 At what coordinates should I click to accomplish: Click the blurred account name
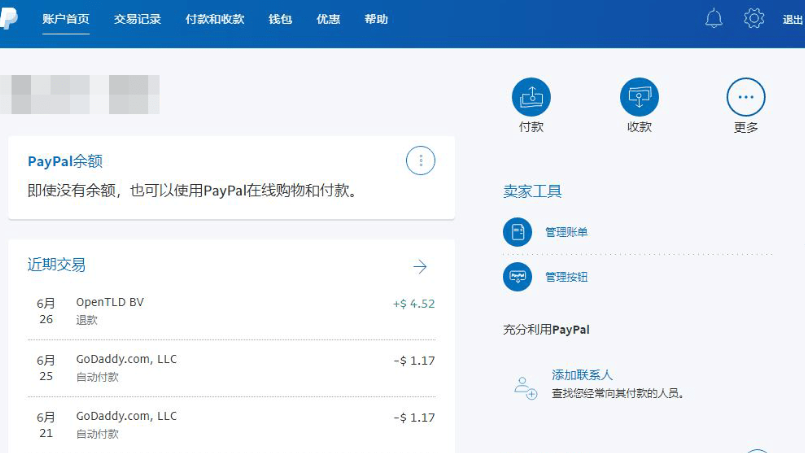click(x=80, y=95)
